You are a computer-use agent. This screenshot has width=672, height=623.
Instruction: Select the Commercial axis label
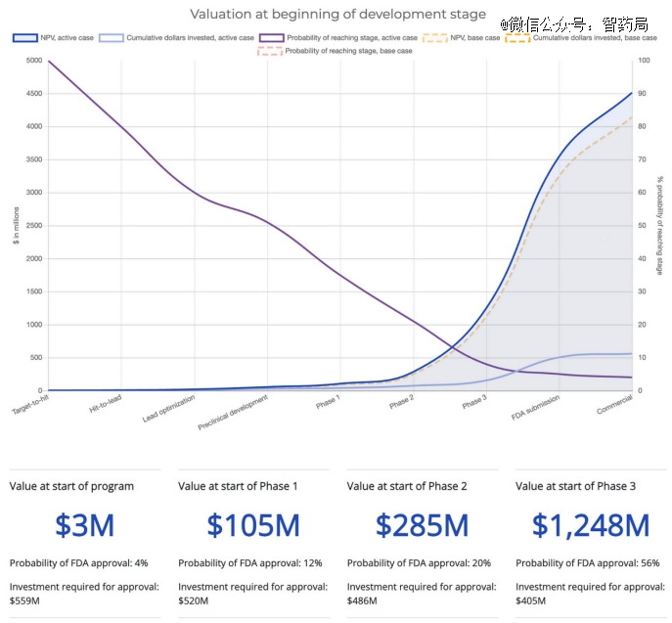(x=614, y=405)
